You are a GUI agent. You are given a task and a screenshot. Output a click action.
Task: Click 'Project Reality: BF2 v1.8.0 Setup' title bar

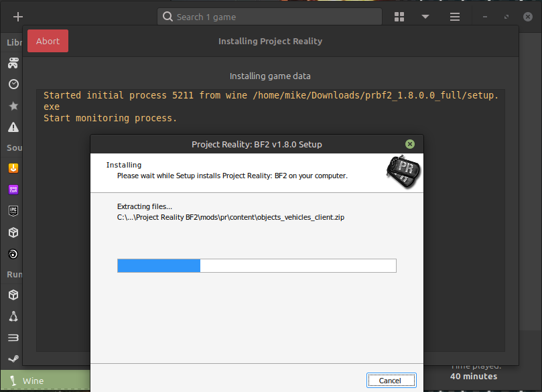point(257,144)
